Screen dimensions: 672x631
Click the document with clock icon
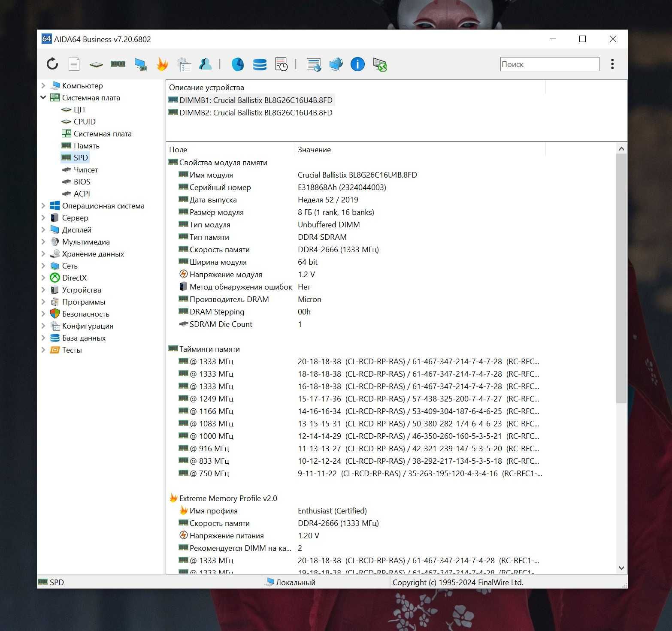(282, 64)
